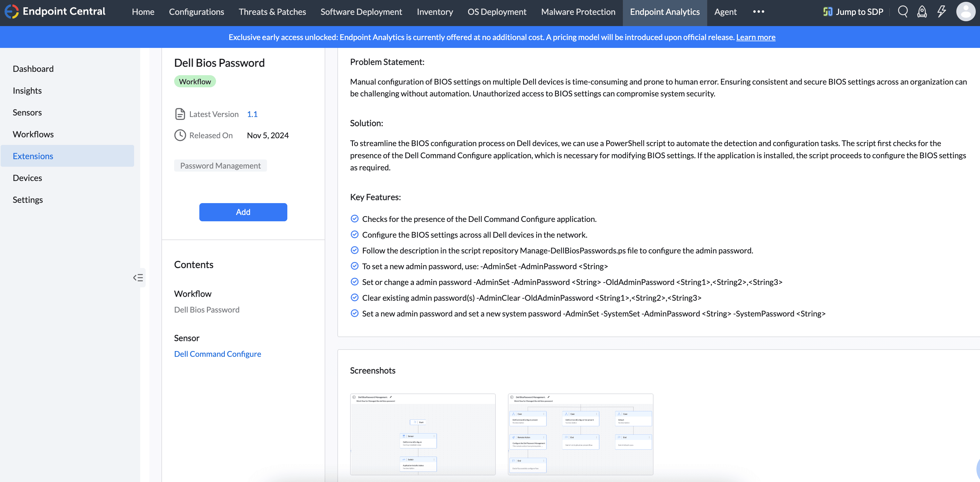Image resolution: width=980 pixels, height=482 pixels.
Task: Open Workflows from the sidebar
Action: tap(33, 134)
